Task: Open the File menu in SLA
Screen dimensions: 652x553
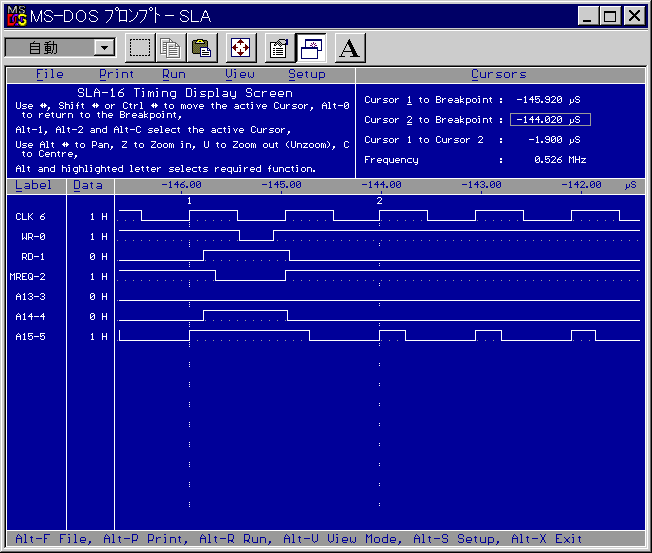Action: [49, 74]
